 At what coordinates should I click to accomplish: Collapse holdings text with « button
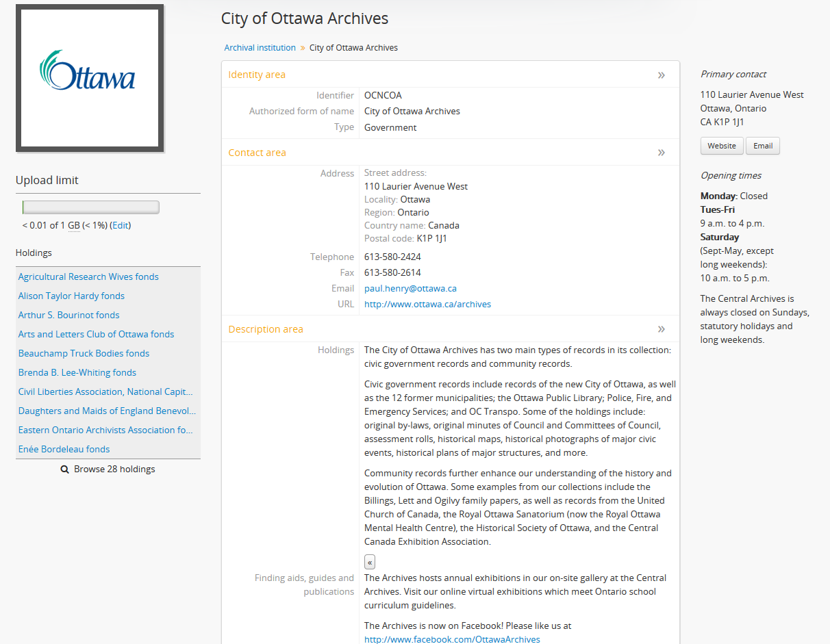tap(370, 563)
